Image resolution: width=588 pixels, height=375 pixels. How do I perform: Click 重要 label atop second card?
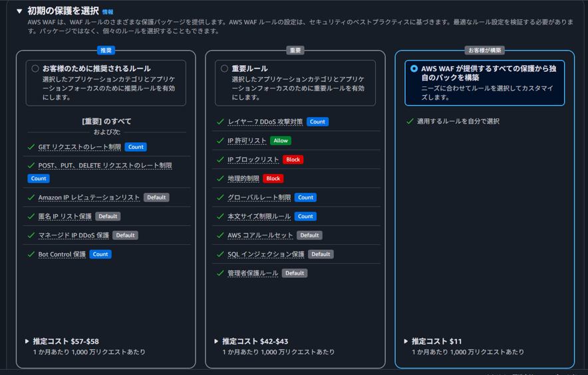point(295,51)
